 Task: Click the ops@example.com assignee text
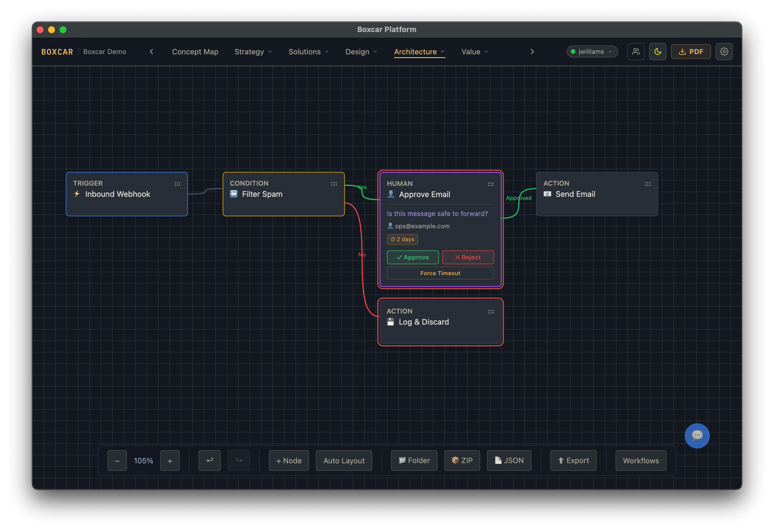tap(422, 226)
